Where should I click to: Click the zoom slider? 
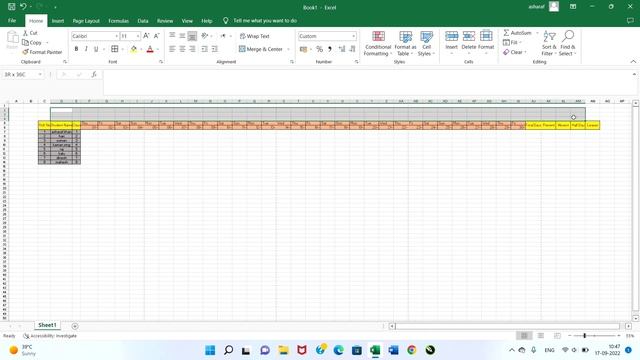(x=594, y=336)
